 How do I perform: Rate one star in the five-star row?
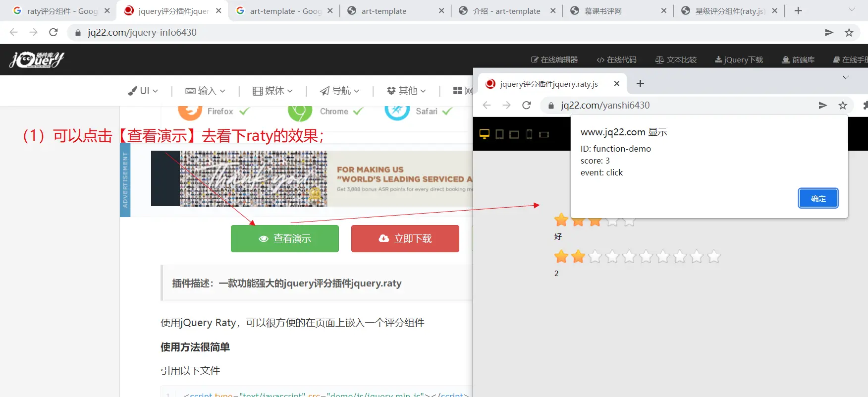coord(561,220)
